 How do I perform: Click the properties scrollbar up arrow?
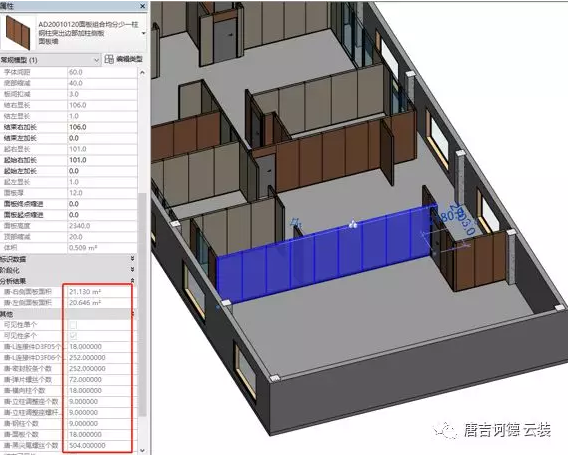142,73
